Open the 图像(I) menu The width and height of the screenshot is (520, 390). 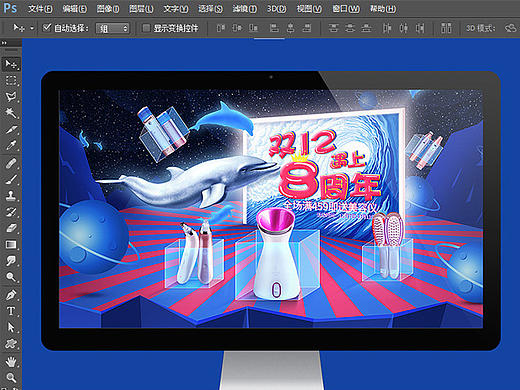[x=108, y=9]
